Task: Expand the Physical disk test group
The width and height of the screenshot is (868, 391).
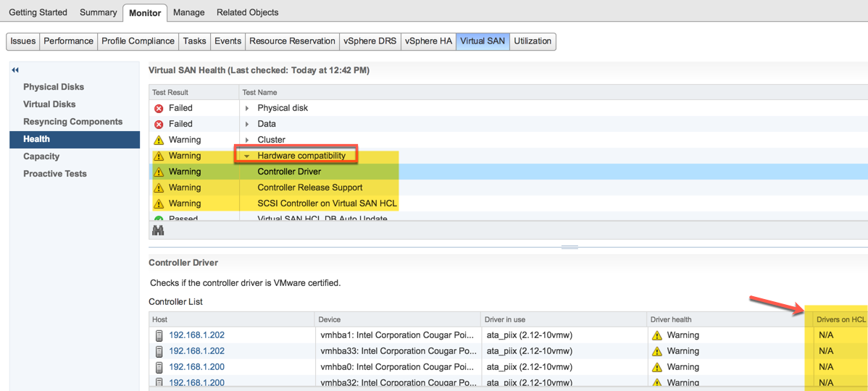Action: pyautogui.click(x=247, y=109)
